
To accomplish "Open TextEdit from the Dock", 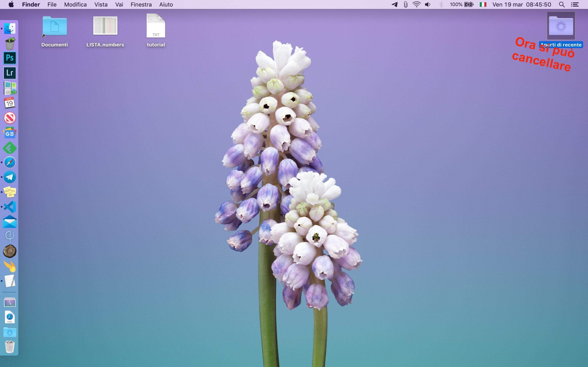I will tap(10, 281).
